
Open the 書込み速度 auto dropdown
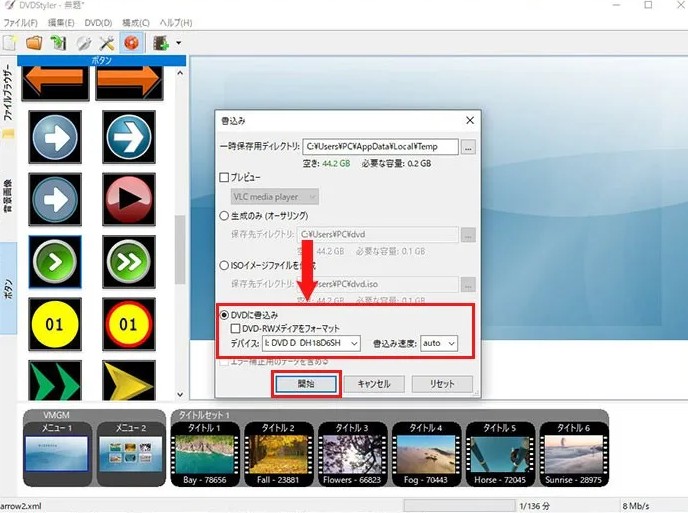click(x=439, y=343)
